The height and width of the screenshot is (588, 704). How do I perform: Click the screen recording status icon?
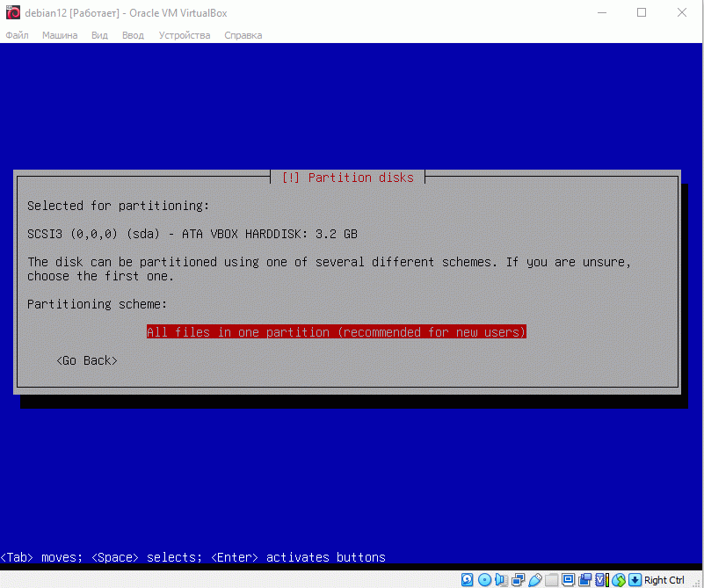[x=585, y=580]
